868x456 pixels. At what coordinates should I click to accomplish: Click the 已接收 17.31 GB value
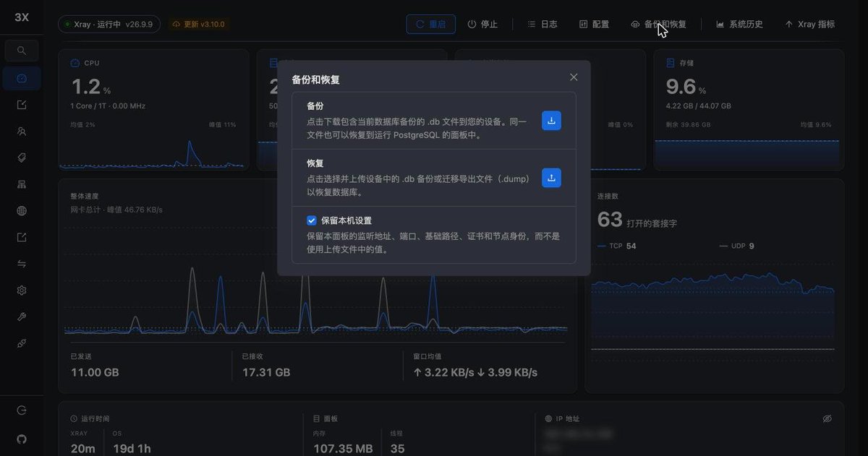tap(266, 372)
